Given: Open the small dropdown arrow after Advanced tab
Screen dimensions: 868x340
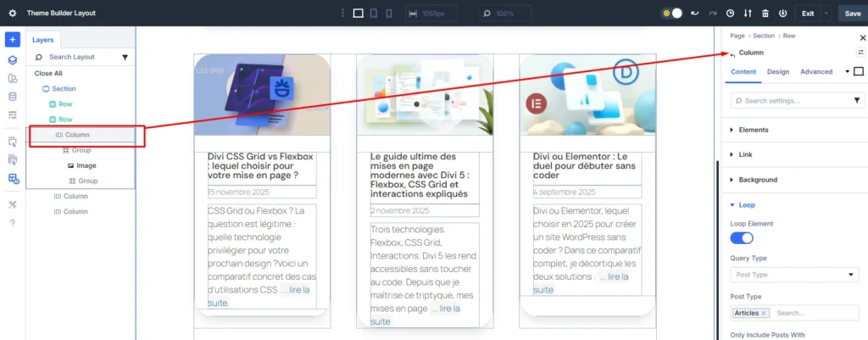Looking at the screenshot, I should click(x=847, y=71).
